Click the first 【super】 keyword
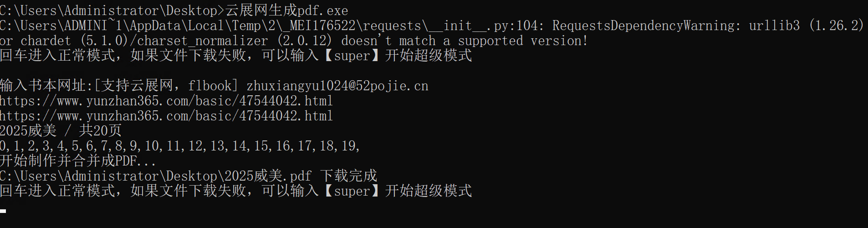 352,56
